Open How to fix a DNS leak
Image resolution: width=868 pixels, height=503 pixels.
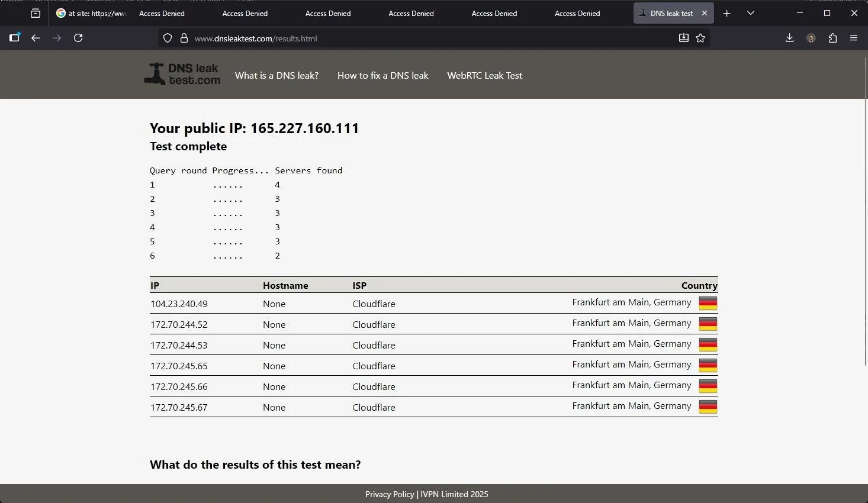pos(383,75)
